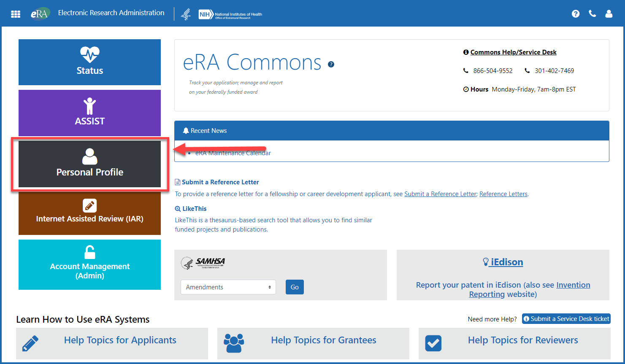Open the Amendments dropdown
Screen dimensions: 625x364
click(228, 287)
